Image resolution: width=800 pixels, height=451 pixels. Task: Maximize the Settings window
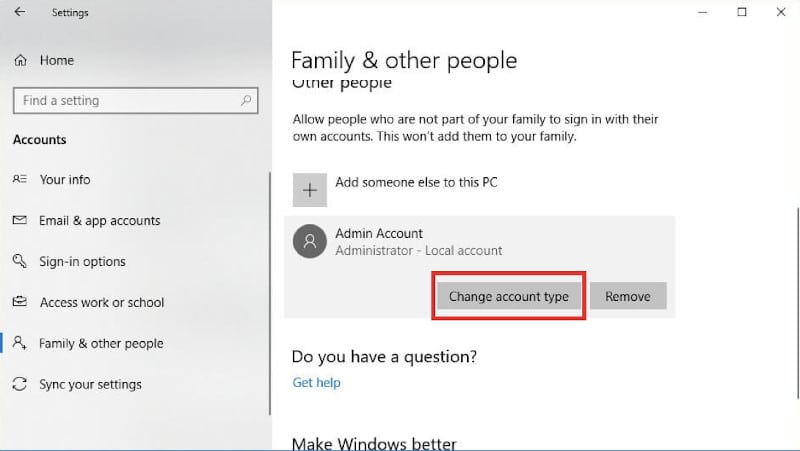pyautogui.click(x=742, y=12)
